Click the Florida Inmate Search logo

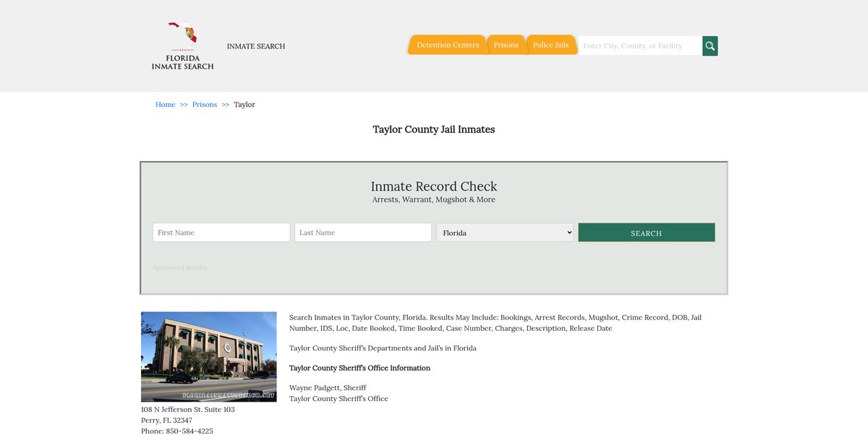[182, 46]
